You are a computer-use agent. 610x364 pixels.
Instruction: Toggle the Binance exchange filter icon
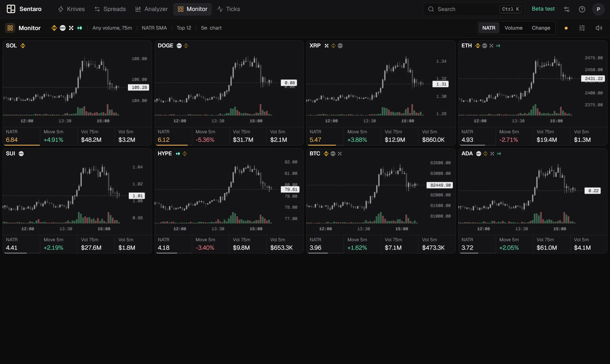tap(54, 28)
